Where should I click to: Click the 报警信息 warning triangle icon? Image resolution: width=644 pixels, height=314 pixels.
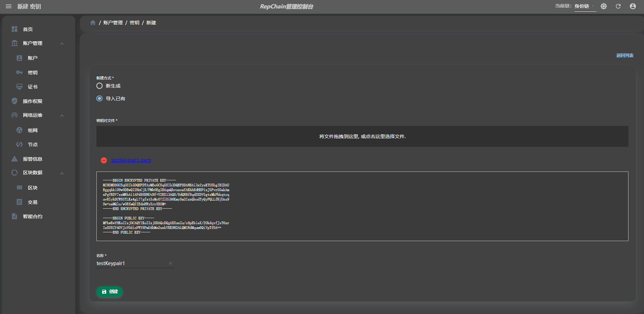[x=14, y=159]
